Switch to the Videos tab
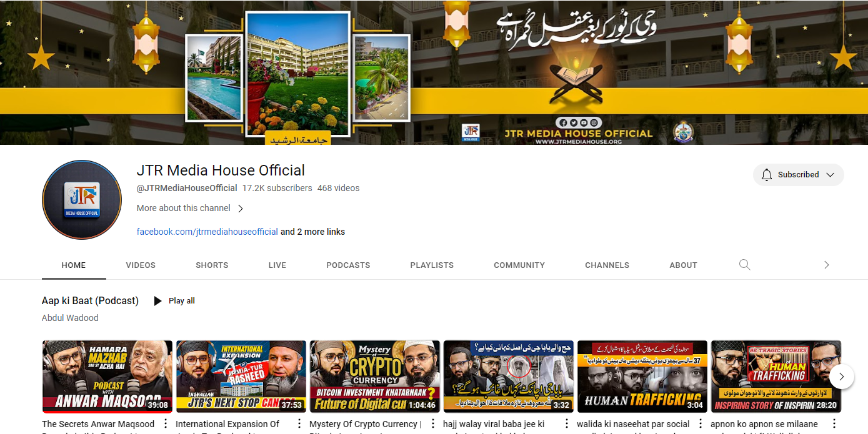Image resolution: width=868 pixels, height=434 pixels. [x=141, y=265]
